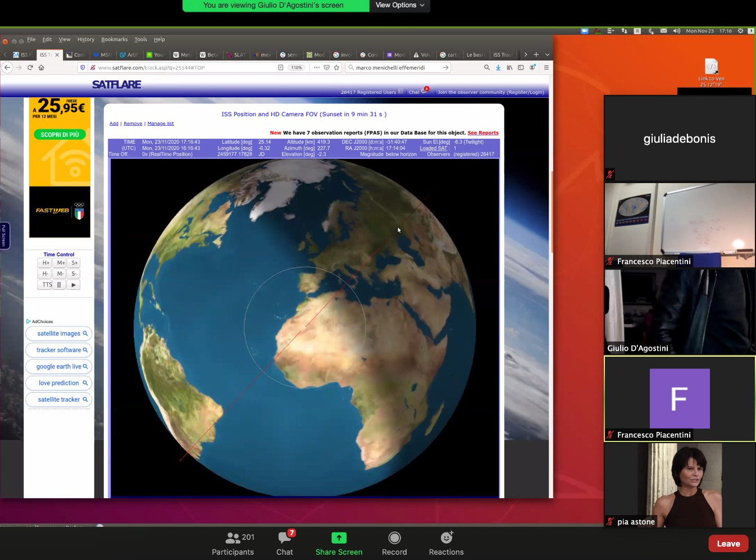The height and width of the screenshot is (560, 756).
Task: Click the See Reports link
Action: click(x=483, y=133)
